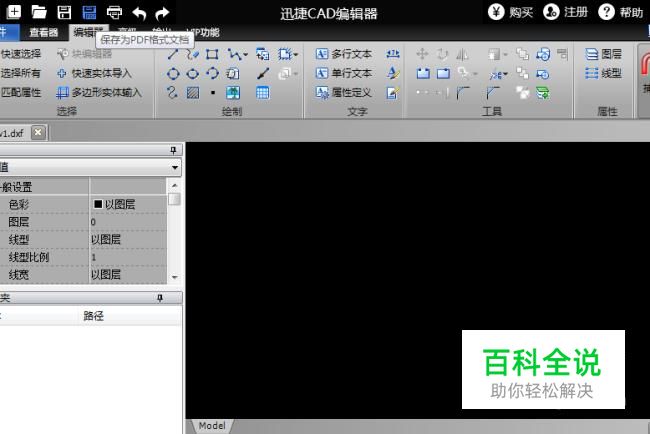Pin the properties panel with pushpin icon
650x434 pixels.
click(x=174, y=150)
